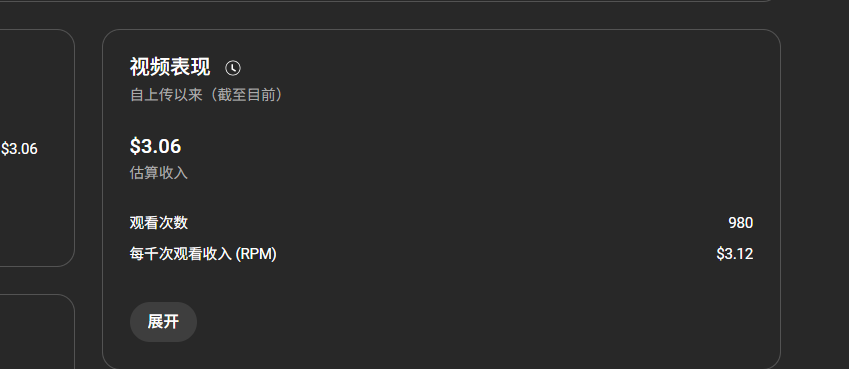The image size is (849, 369).
Task: Select the 视频表现 card heading
Action: pos(169,67)
